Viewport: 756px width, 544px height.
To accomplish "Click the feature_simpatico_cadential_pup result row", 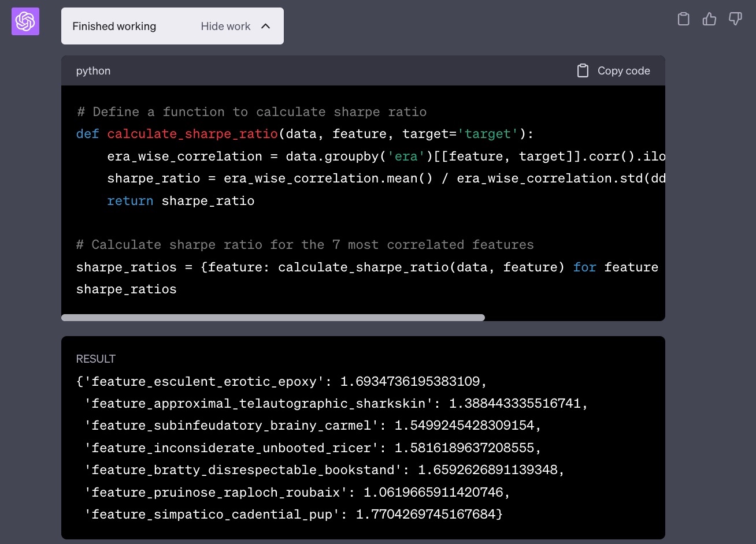I will 294,513.
